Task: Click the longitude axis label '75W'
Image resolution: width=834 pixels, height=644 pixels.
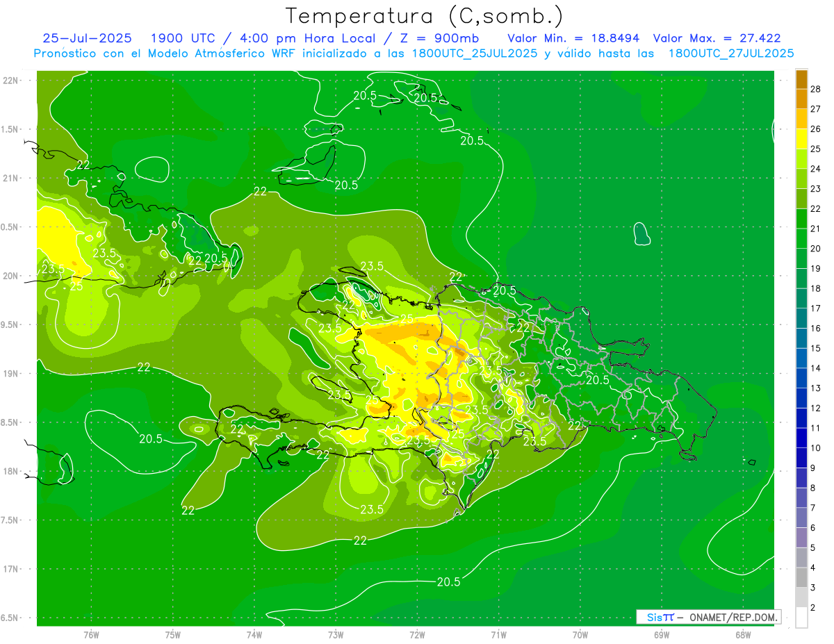Action: click(x=173, y=635)
